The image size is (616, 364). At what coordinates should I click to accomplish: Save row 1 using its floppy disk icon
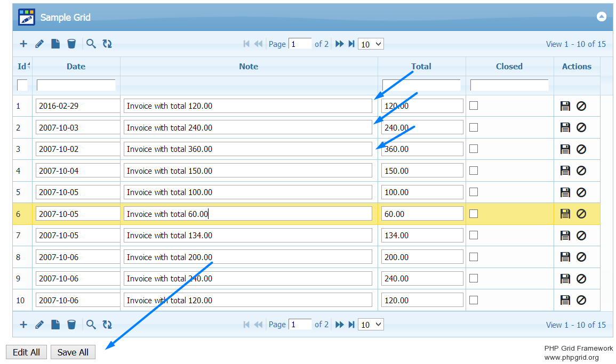click(x=565, y=106)
